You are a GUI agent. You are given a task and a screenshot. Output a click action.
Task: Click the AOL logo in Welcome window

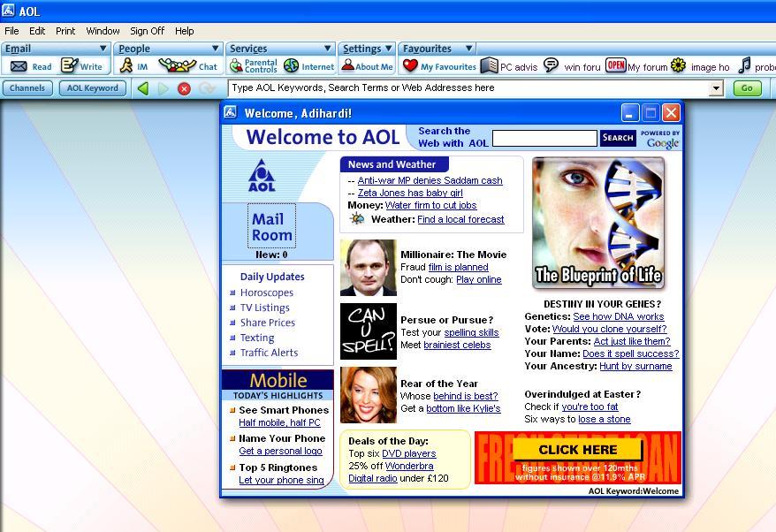click(x=262, y=176)
